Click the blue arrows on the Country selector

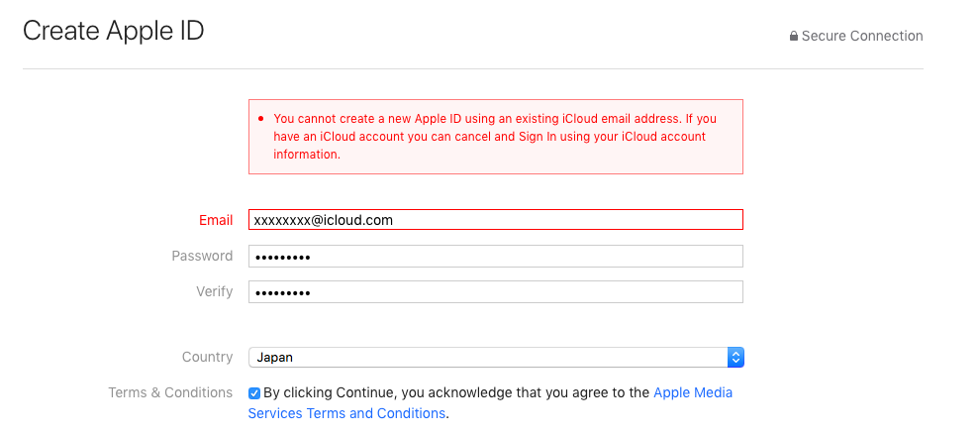[735, 357]
